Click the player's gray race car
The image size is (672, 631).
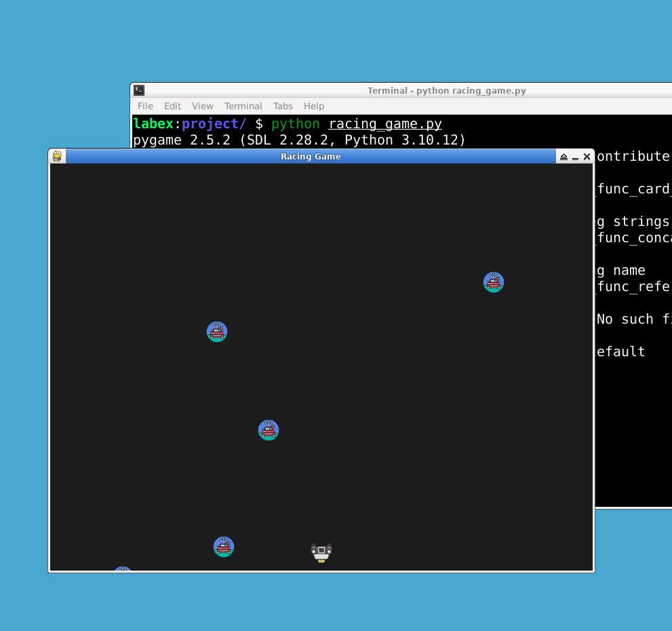tap(321, 552)
